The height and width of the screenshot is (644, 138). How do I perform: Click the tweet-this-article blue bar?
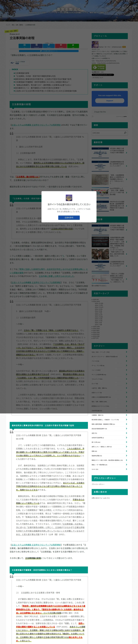[49, 51]
